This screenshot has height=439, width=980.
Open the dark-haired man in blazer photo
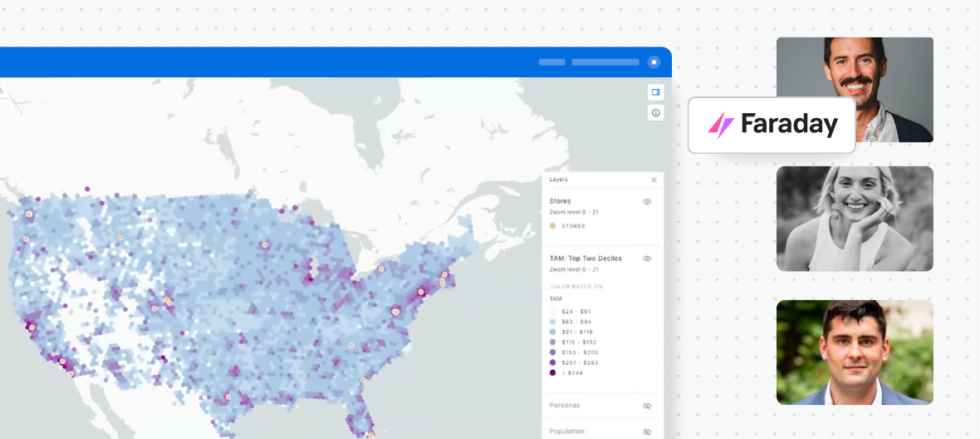(x=855, y=352)
